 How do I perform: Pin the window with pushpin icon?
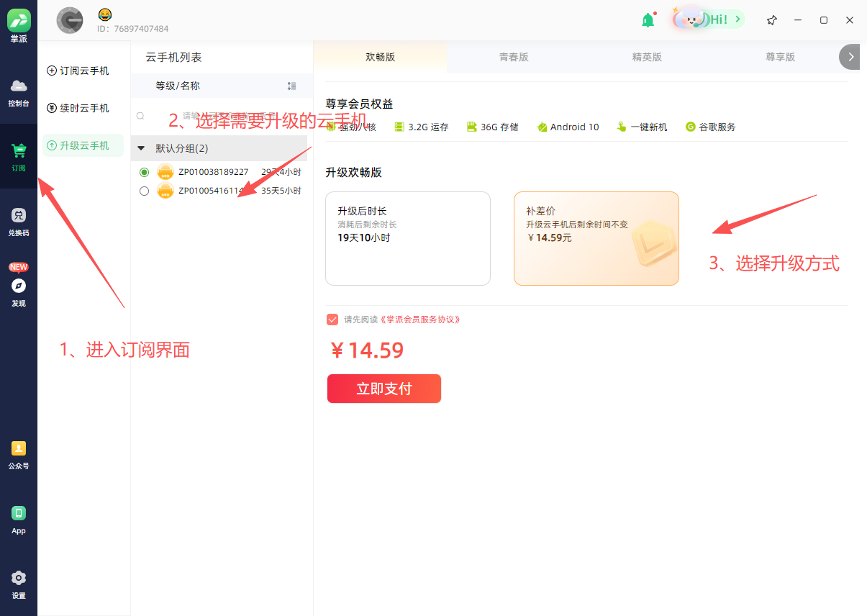click(x=772, y=20)
